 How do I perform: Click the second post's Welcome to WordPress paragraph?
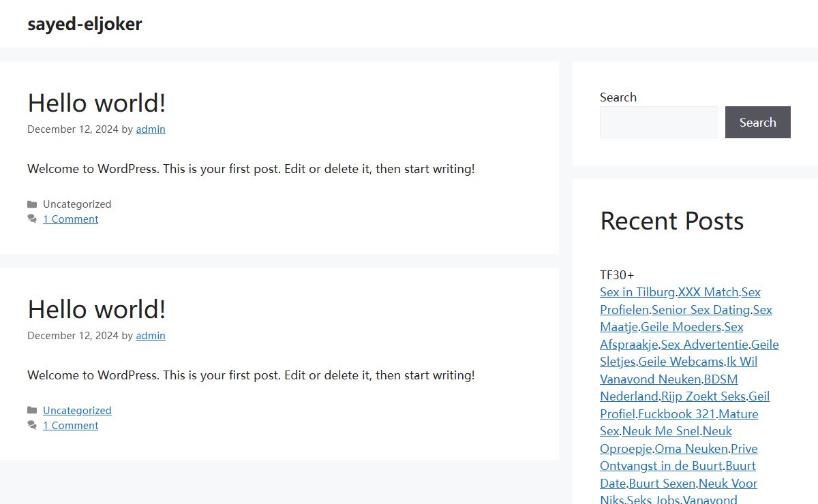pyautogui.click(x=251, y=375)
